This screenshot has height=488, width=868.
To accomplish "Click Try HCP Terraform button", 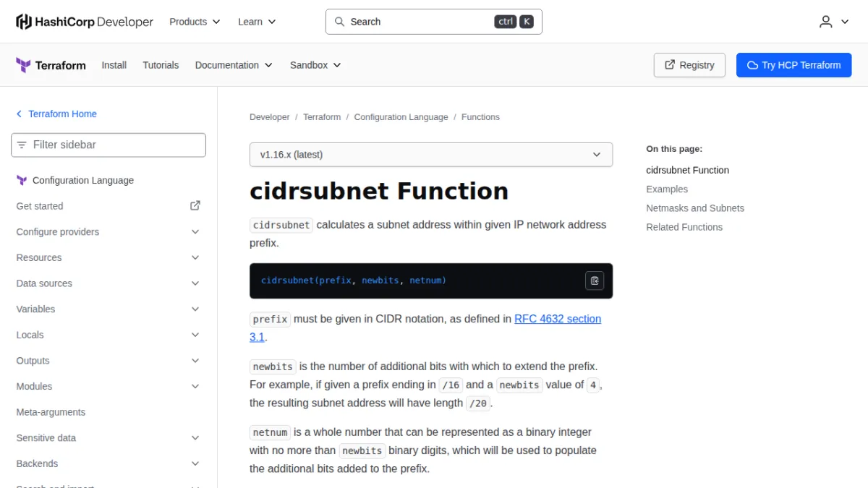I will [x=794, y=65].
